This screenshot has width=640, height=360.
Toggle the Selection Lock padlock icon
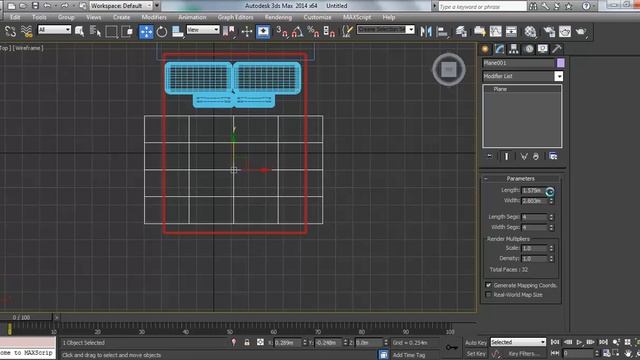coord(247,342)
